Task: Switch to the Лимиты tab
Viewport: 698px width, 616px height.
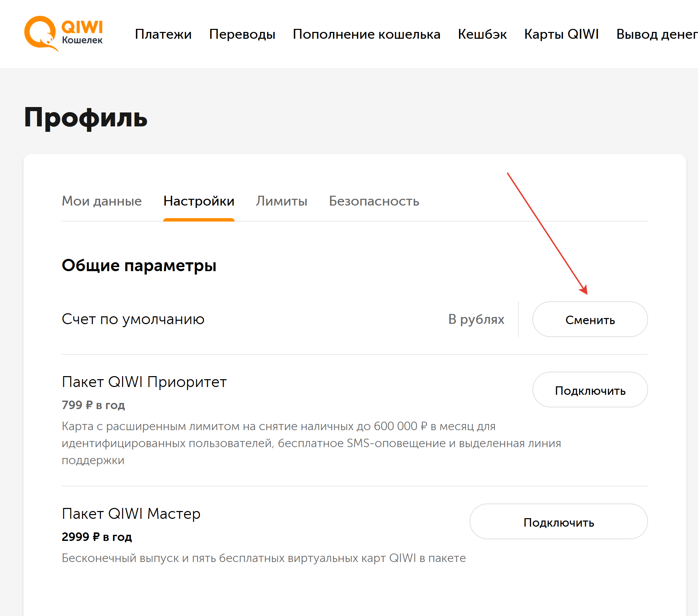Action: click(282, 201)
